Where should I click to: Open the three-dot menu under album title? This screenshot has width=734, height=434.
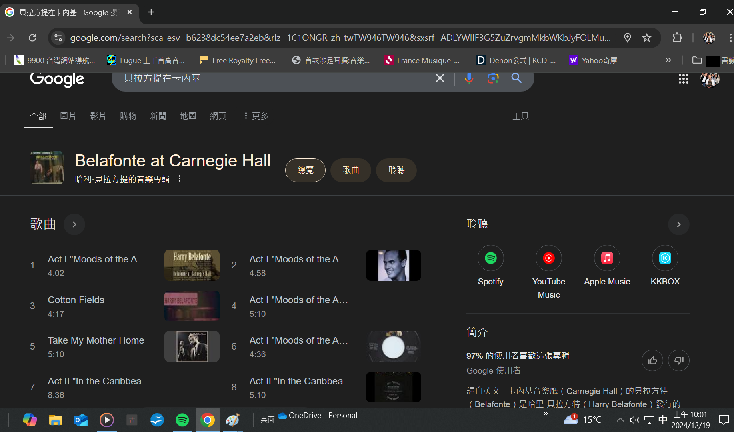click(x=179, y=179)
